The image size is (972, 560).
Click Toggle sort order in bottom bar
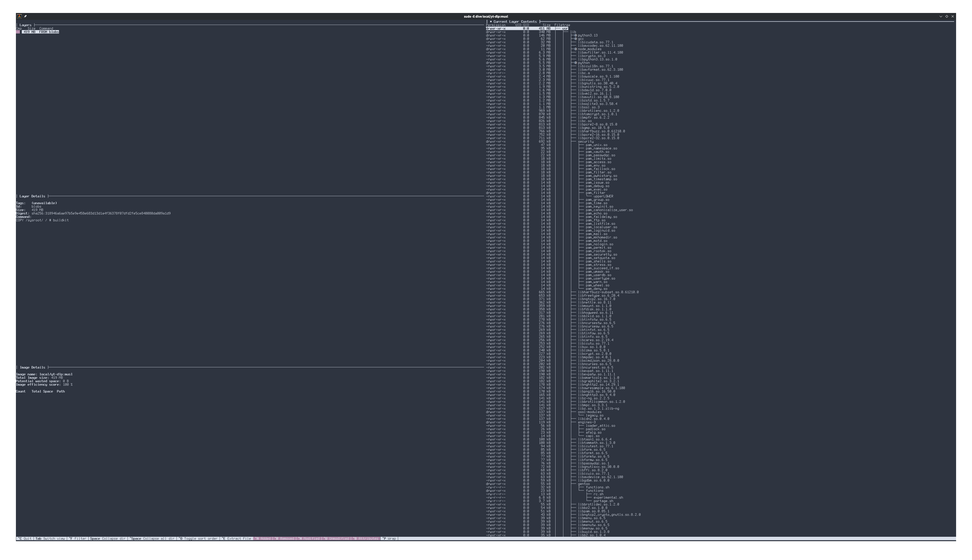(x=198, y=538)
